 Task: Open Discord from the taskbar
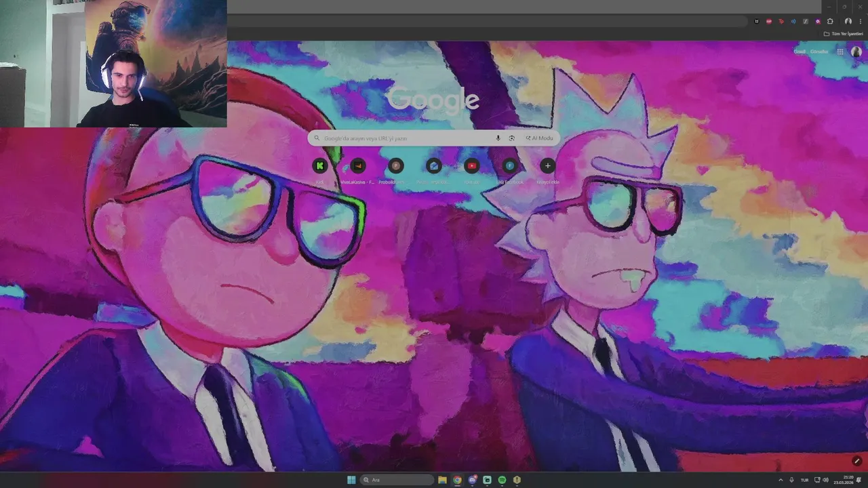472,480
